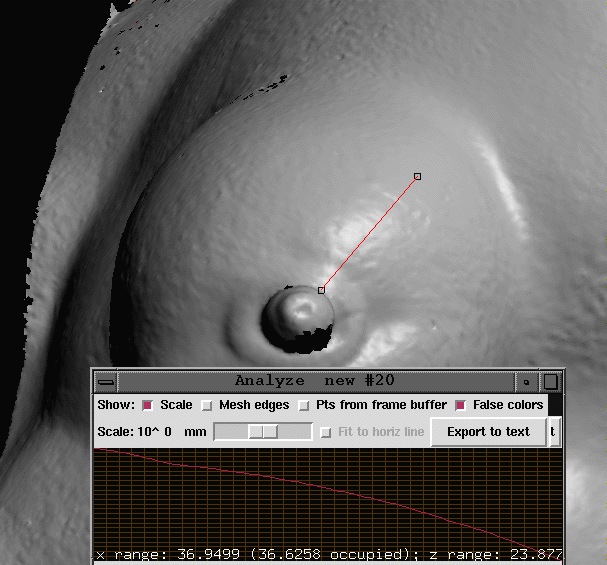This screenshot has height=565, width=607.
Task: Enable Pts from frame buffer option
Action: (304, 405)
